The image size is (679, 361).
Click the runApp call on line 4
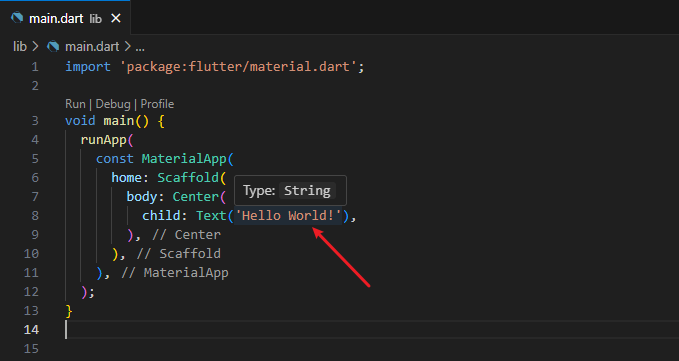(103, 139)
